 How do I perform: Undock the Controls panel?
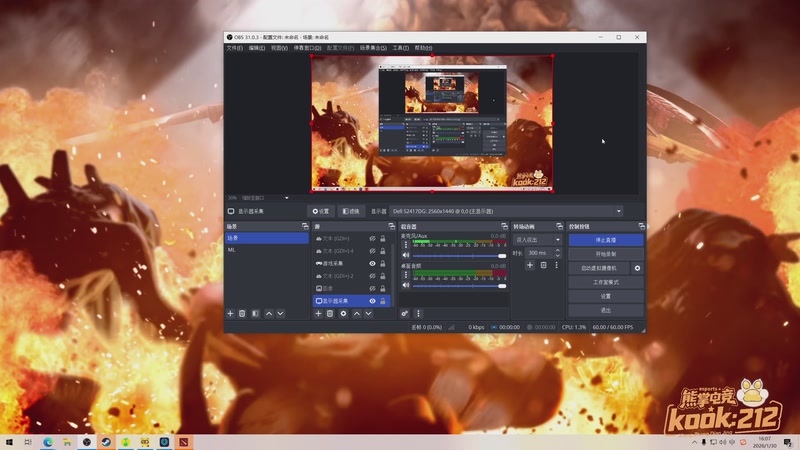click(641, 226)
